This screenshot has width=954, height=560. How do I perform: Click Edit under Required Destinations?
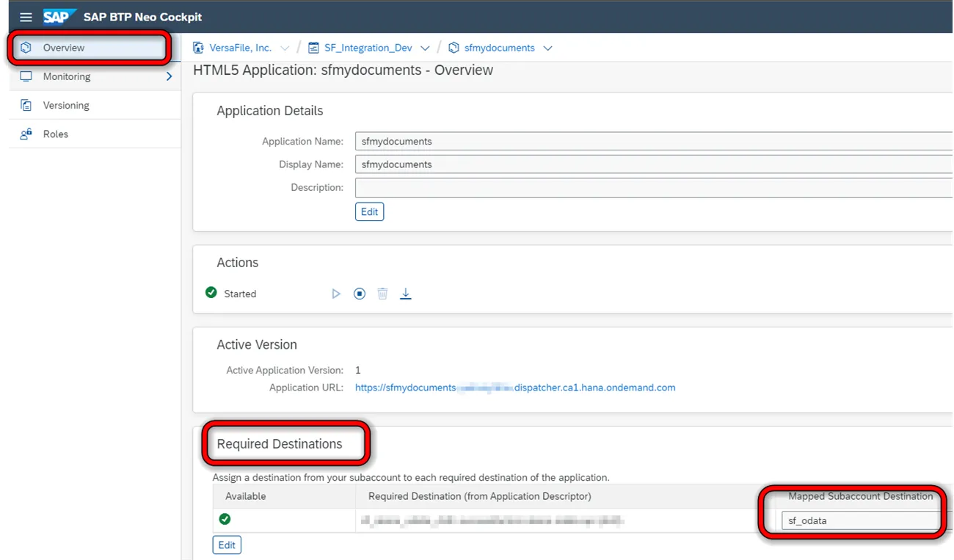[x=227, y=545]
